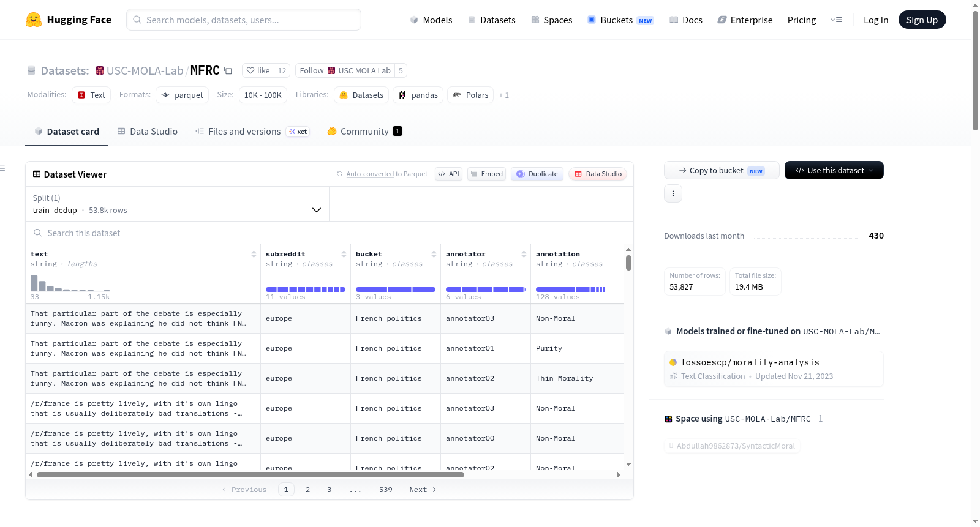The width and height of the screenshot is (980, 527).
Task: Select the parquet format tag
Action: tap(182, 95)
